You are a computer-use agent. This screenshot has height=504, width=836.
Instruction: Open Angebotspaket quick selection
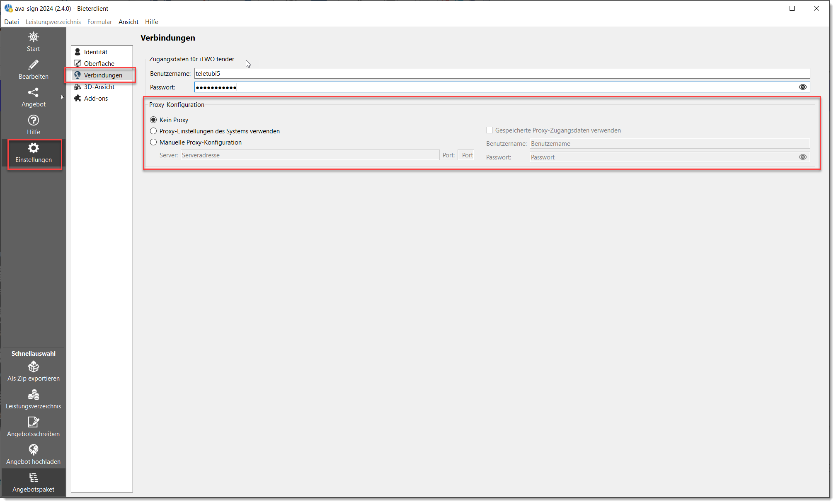[x=33, y=483]
